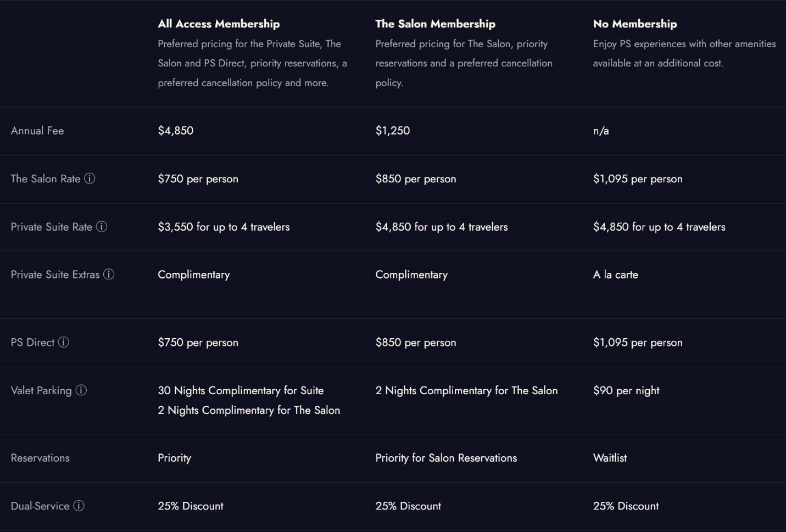The width and height of the screenshot is (786, 532).
Task: Click the All Access Membership description paragraph
Action: click(x=252, y=63)
